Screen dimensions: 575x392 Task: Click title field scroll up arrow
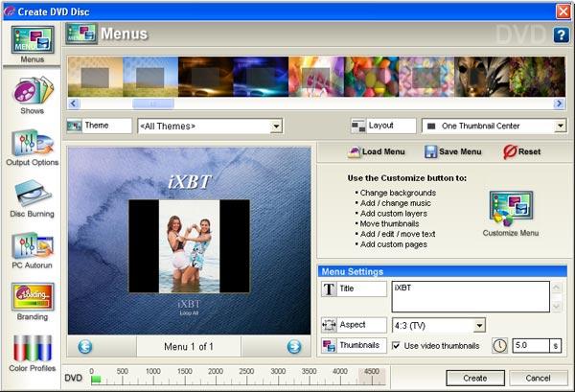(556, 288)
